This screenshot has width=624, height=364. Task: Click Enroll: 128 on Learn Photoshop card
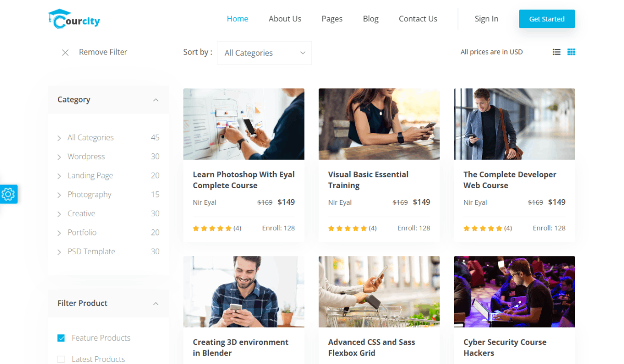tap(279, 228)
